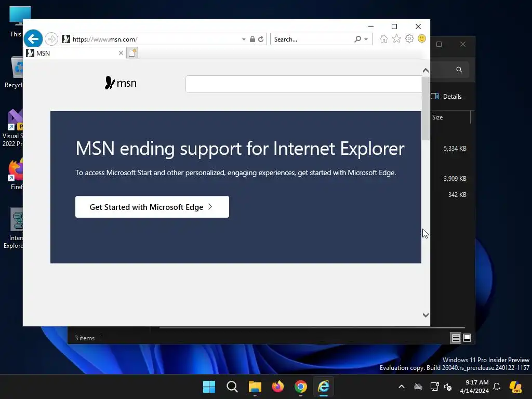532x399 pixels.
Task: Refresh the page using the reload icon
Action: (261, 39)
